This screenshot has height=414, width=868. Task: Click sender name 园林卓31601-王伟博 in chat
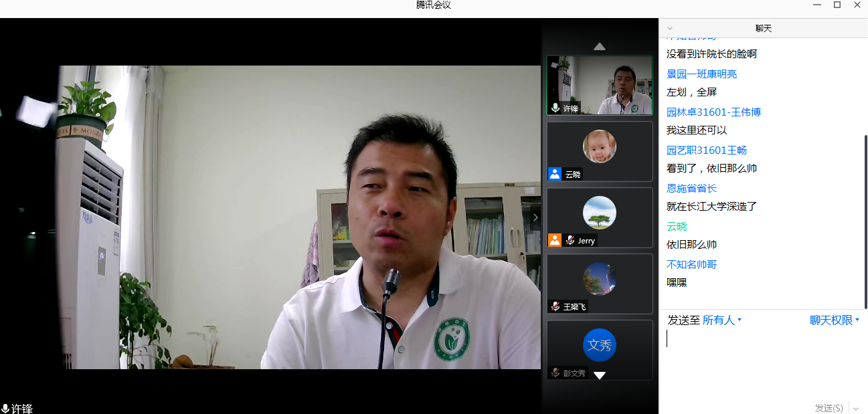pyautogui.click(x=713, y=112)
